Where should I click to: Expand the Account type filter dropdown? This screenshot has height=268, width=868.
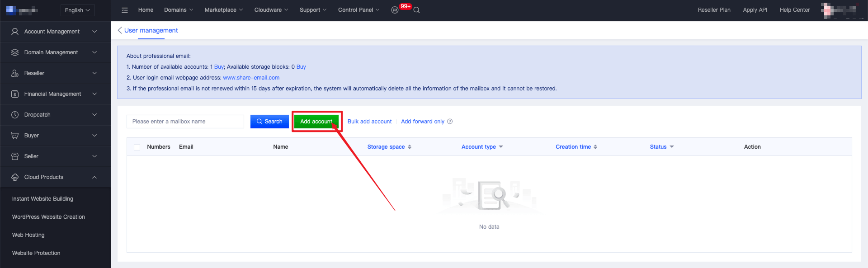pyautogui.click(x=501, y=147)
